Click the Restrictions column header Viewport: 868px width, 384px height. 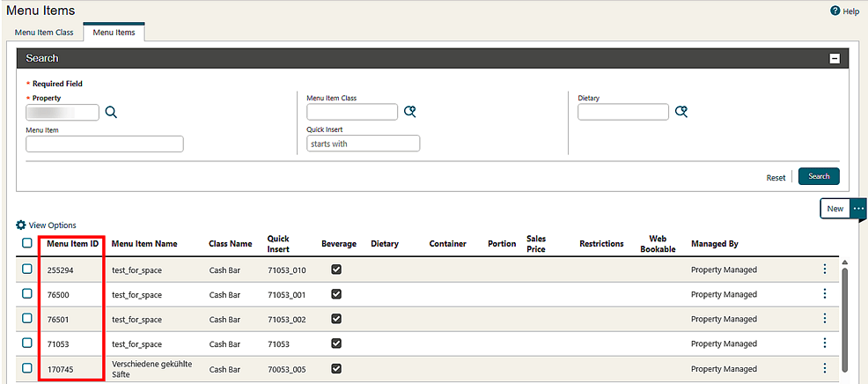(x=601, y=244)
